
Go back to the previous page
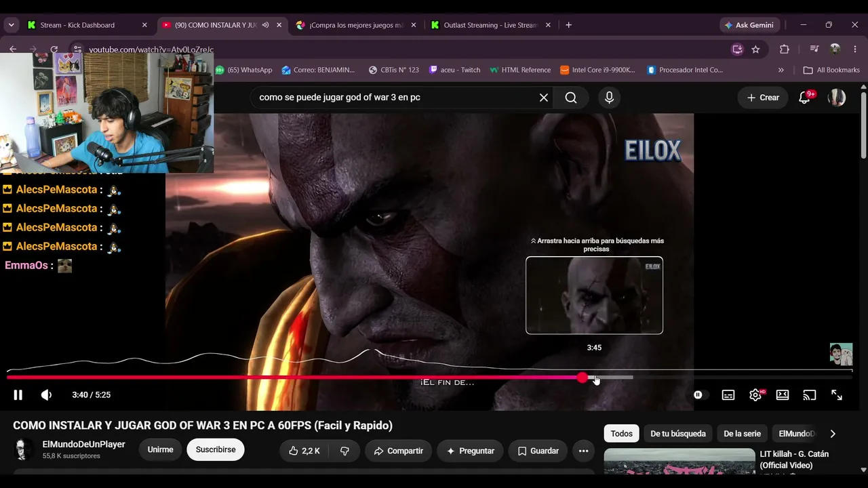(x=13, y=49)
